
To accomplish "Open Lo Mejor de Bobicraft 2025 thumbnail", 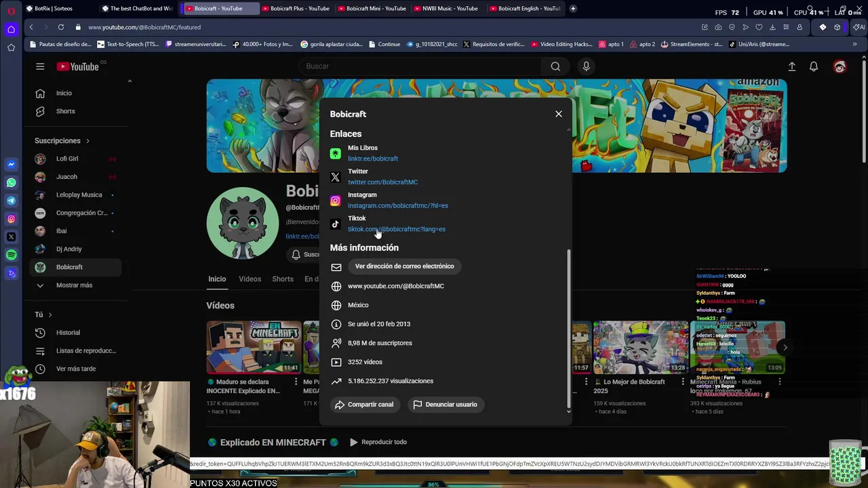I will pyautogui.click(x=641, y=347).
